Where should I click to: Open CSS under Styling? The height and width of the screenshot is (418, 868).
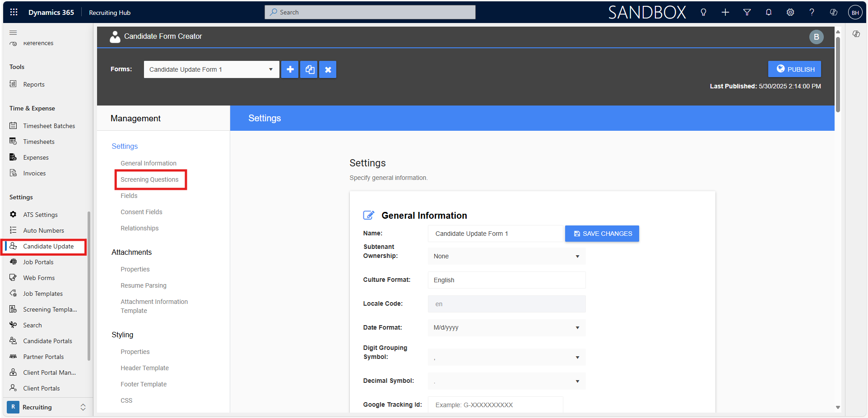click(126, 400)
